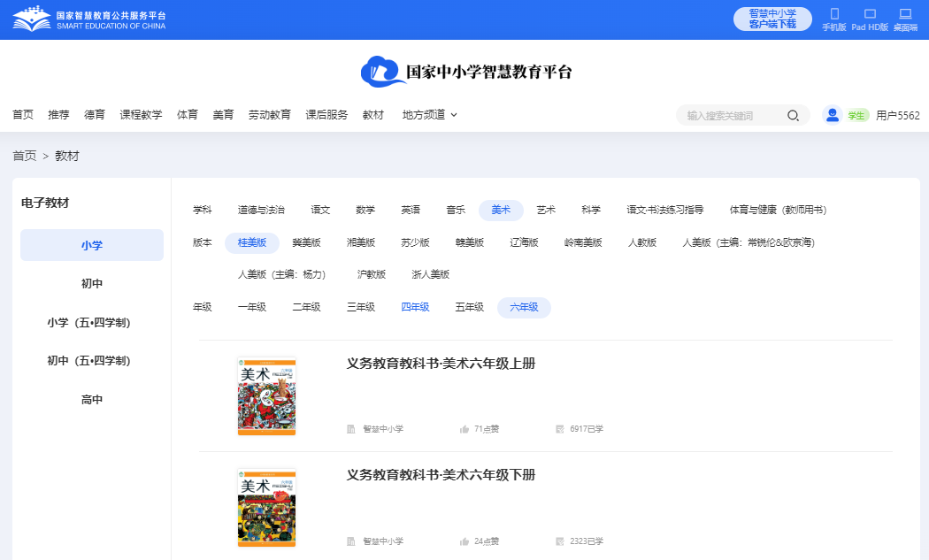Select the 辽海版 edition

coord(525,242)
